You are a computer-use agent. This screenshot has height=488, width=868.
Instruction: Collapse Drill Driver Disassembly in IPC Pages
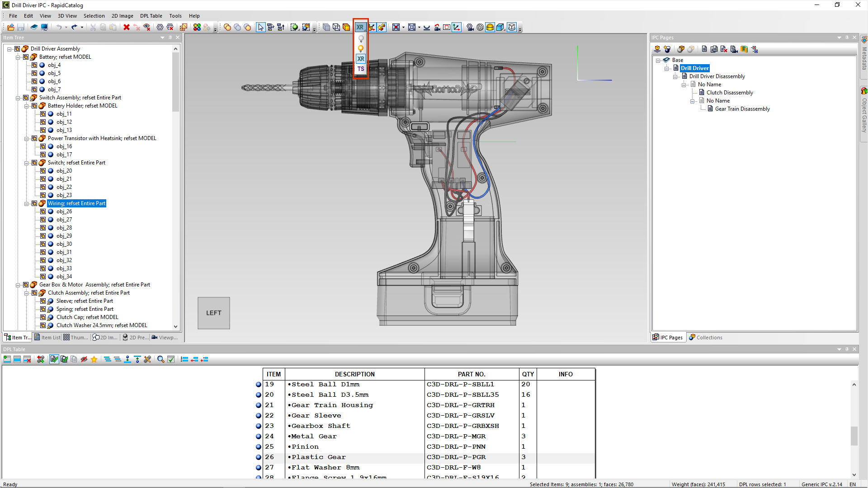(675, 77)
